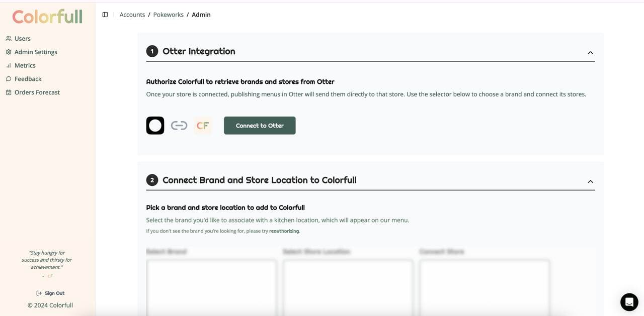Collapse the Otter Integration section
This screenshot has height=316, width=644.
[x=590, y=52]
